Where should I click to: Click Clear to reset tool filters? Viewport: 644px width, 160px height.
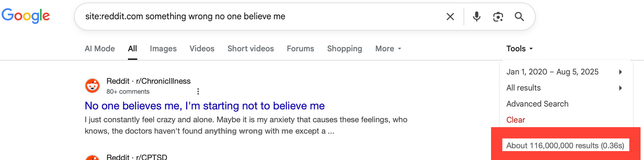pos(516,120)
